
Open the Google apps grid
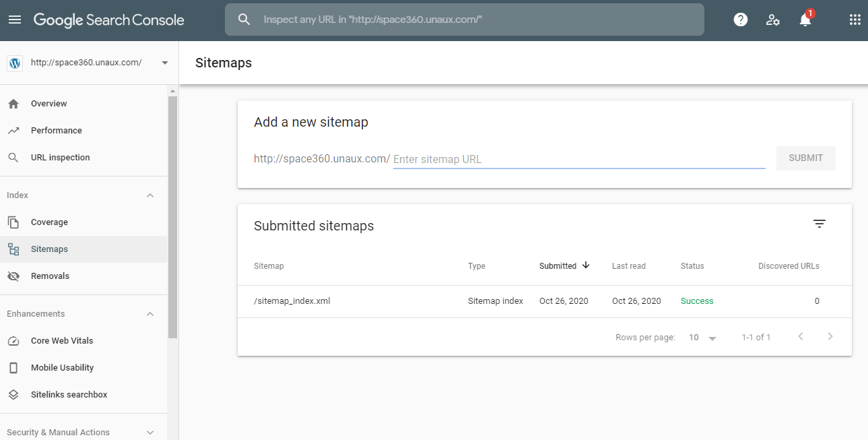[x=855, y=19]
